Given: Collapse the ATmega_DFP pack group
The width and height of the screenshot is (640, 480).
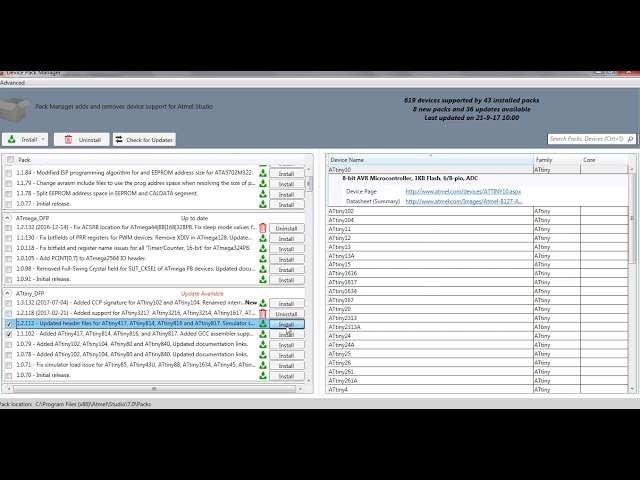Looking at the screenshot, I should 7,218.
